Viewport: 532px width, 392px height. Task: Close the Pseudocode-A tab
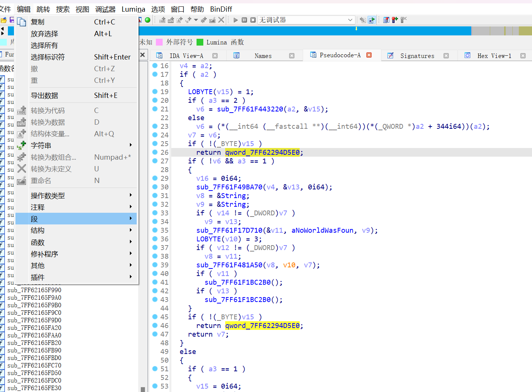[x=369, y=55]
